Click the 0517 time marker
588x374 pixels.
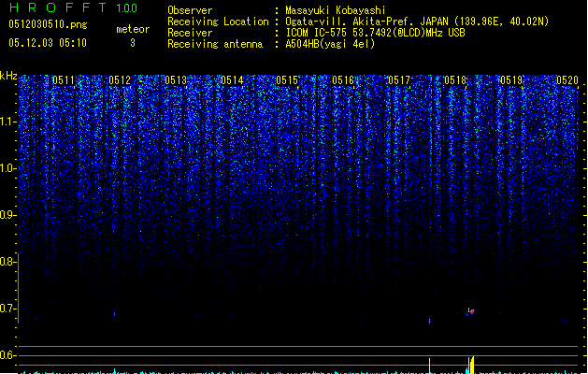[399, 80]
